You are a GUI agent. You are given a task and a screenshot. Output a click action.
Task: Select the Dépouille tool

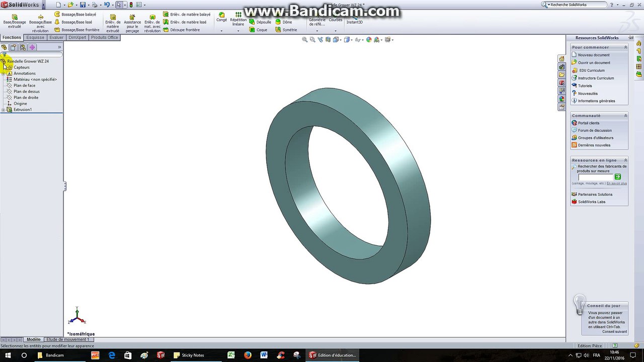(x=260, y=22)
